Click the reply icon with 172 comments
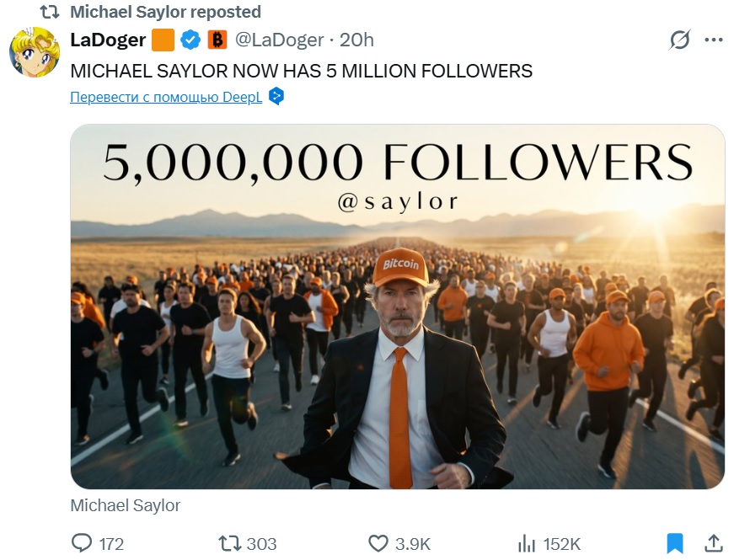This screenshot has height=560, width=734. click(x=82, y=543)
